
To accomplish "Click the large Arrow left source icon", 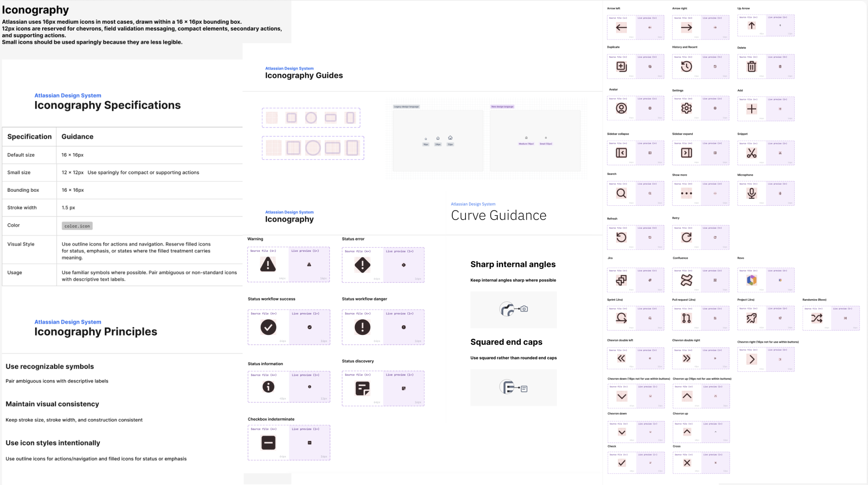I will click(x=621, y=28).
